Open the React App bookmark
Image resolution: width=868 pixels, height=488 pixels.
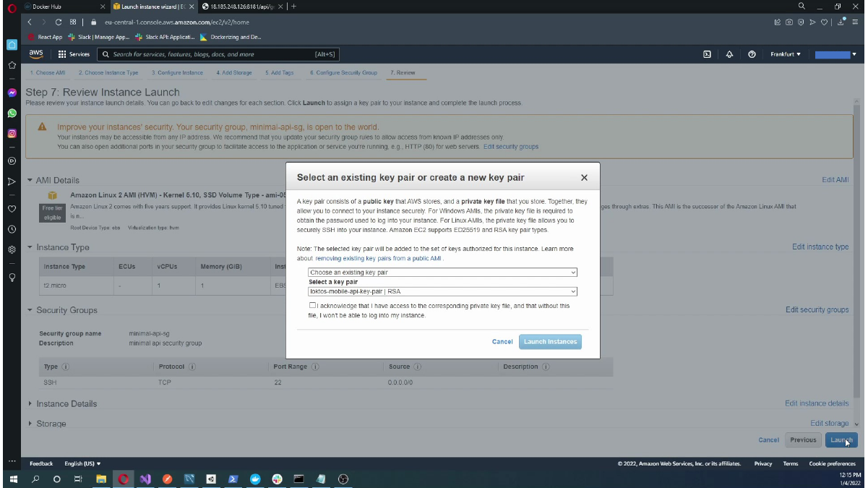point(46,37)
